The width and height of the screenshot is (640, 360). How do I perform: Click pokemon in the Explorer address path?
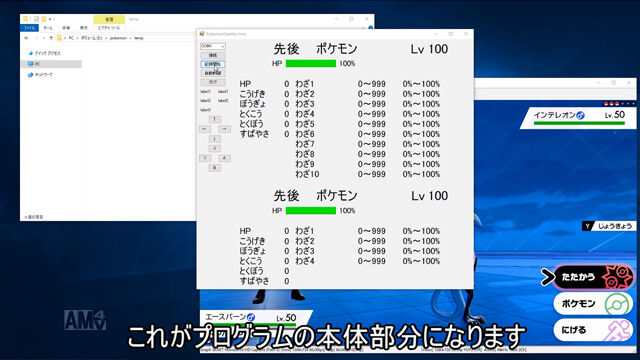118,38
